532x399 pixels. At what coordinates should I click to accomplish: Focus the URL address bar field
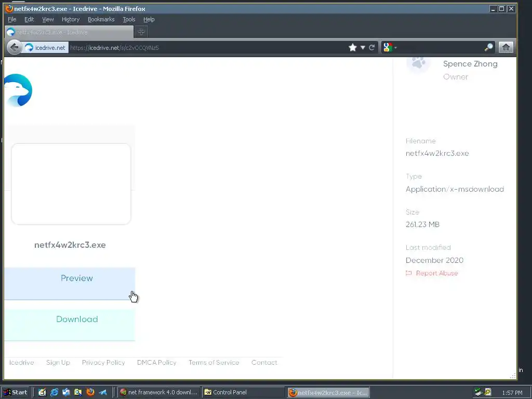point(207,47)
